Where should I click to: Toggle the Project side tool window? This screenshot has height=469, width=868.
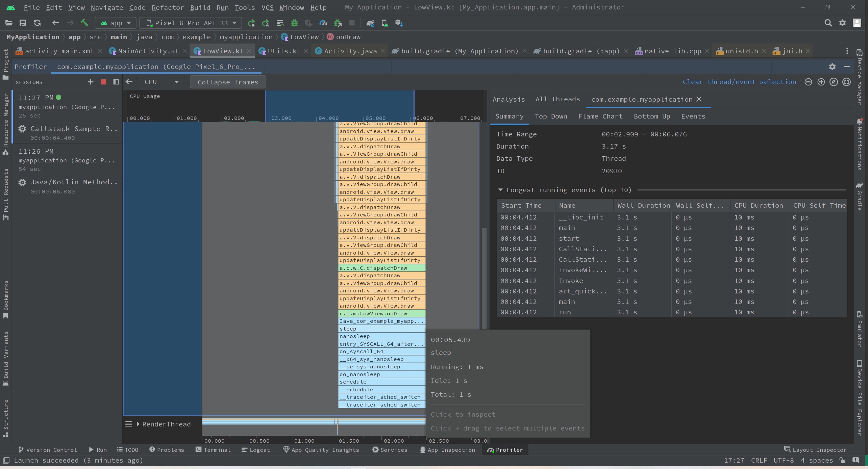[x=6, y=65]
